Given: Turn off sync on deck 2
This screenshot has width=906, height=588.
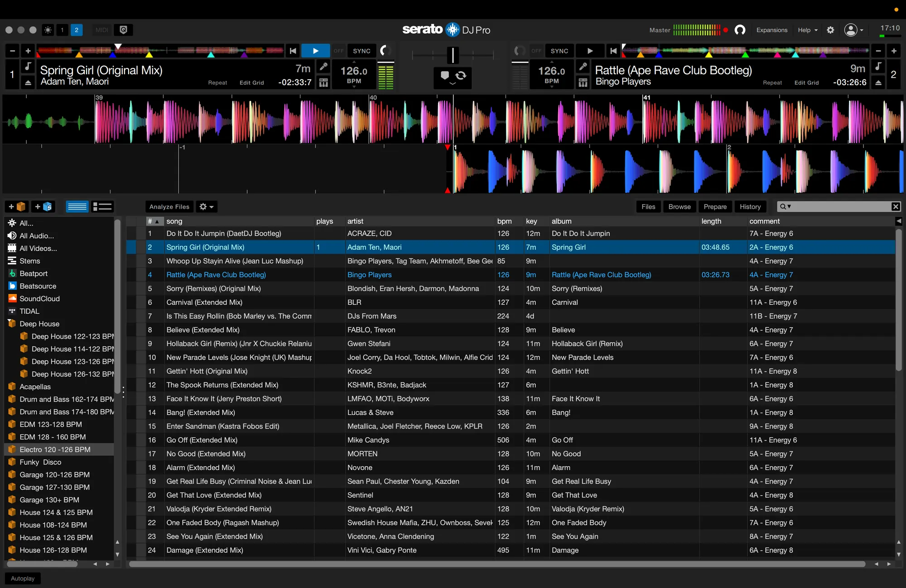Looking at the screenshot, I should 536,51.
